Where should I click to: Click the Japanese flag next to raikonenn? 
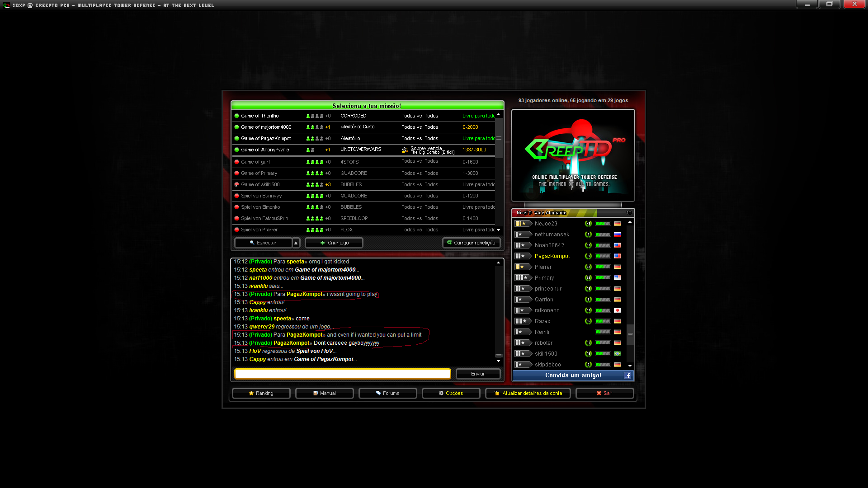pos(618,310)
